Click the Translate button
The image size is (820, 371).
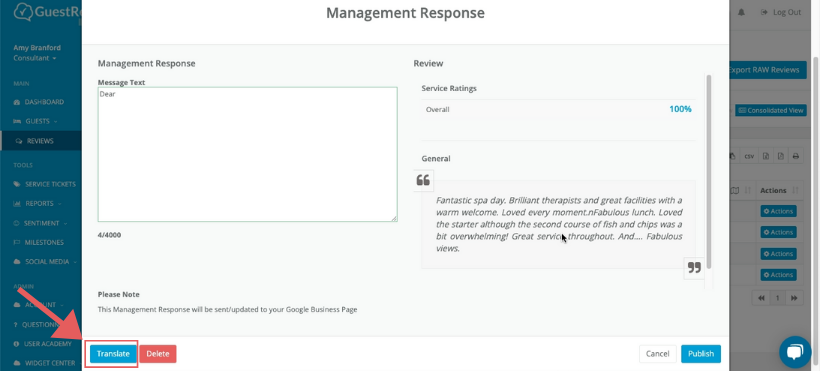(x=113, y=354)
